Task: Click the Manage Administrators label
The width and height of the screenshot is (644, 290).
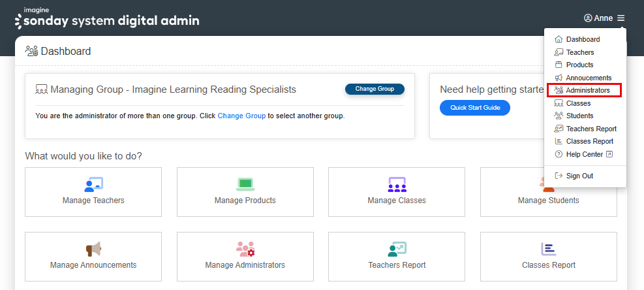Action: [x=245, y=265]
